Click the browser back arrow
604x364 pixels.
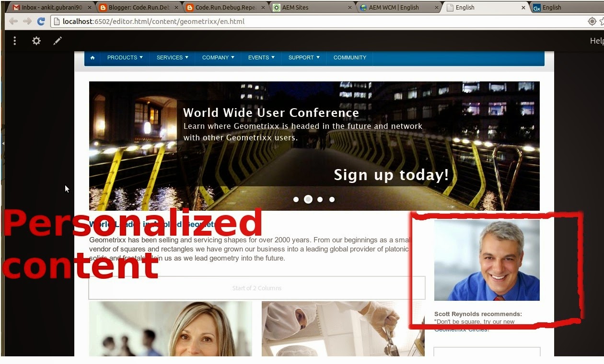[13, 21]
